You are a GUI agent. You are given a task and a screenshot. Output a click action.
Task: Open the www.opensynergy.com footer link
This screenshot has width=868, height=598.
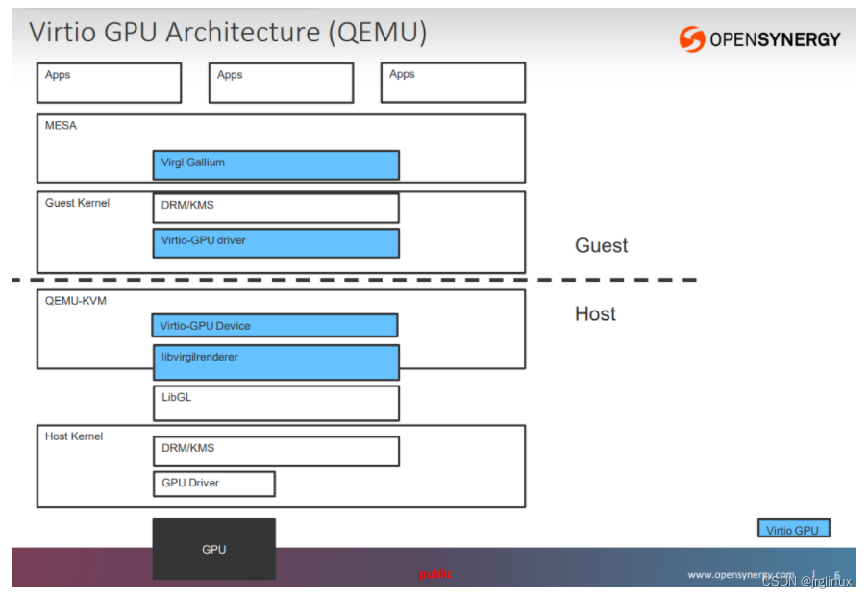click(741, 575)
